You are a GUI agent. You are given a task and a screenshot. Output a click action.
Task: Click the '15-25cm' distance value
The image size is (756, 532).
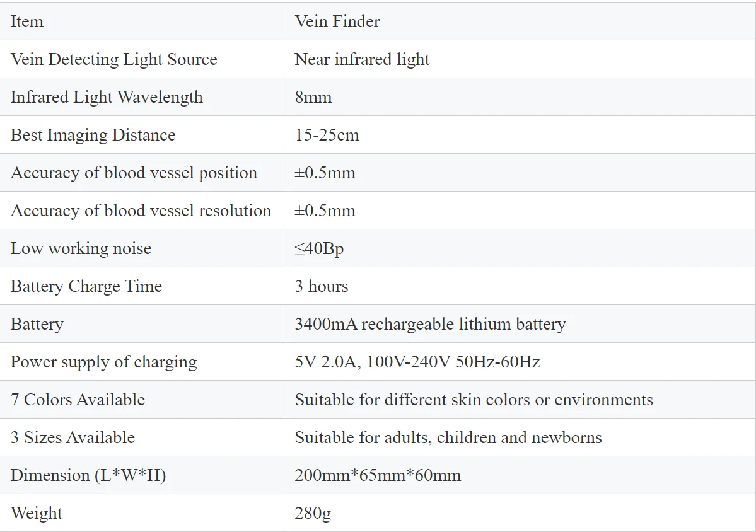click(327, 135)
